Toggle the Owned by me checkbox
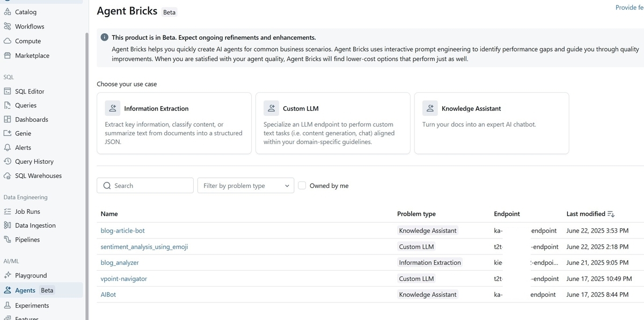Image resolution: width=644 pixels, height=320 pixels. [x=302, y=185]
